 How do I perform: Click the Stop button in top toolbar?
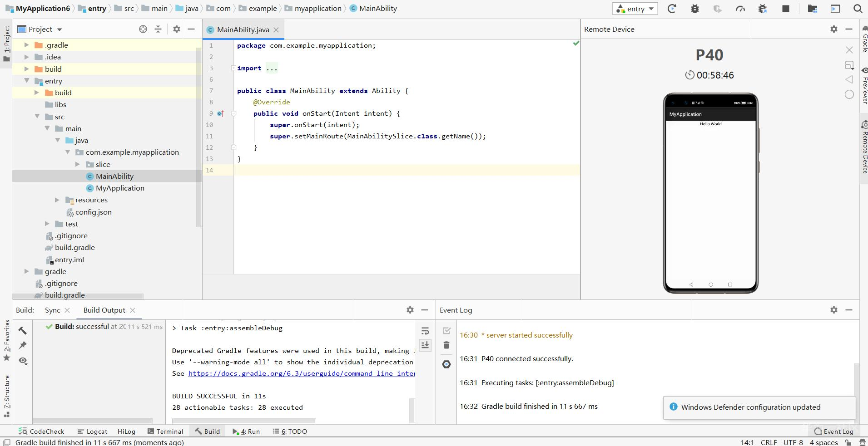pos(785,9)
